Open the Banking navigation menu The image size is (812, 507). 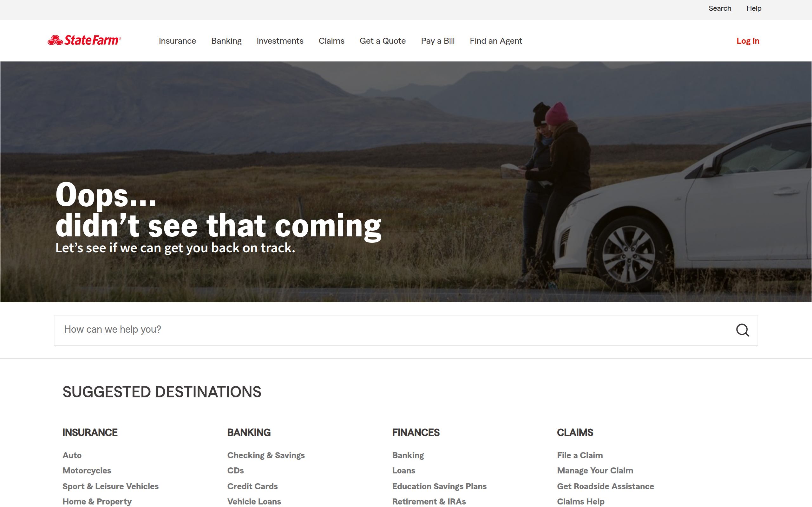[226, 41]
